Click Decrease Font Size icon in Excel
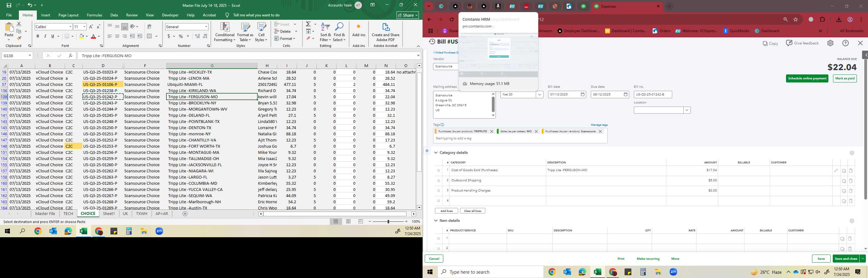Image resolution: width=868 pixels, height=278 pixels. point(98,27)
